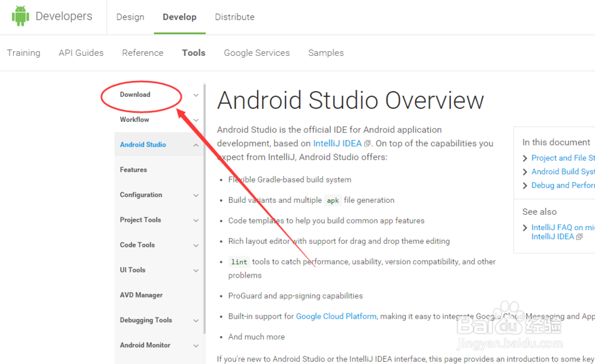The width and height of the screenshot is (595, 364).
Task: Switch to the Design tab
Action: [x=130, y=17]
